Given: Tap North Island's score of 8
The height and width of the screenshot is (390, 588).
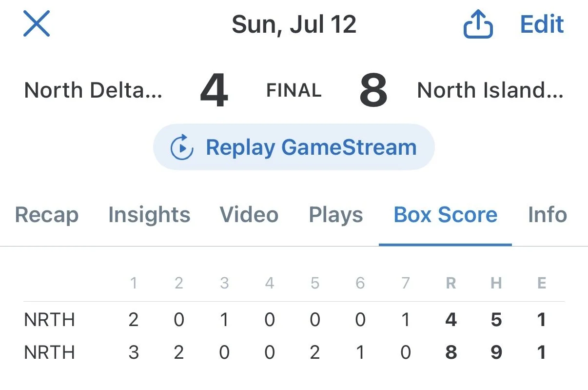Looking at the screenshot, I should [373, 91].
